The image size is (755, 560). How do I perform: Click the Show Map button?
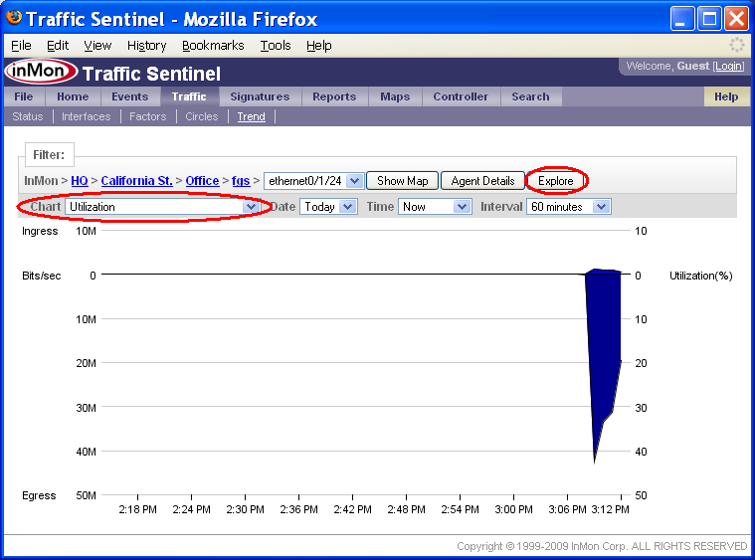403,181
